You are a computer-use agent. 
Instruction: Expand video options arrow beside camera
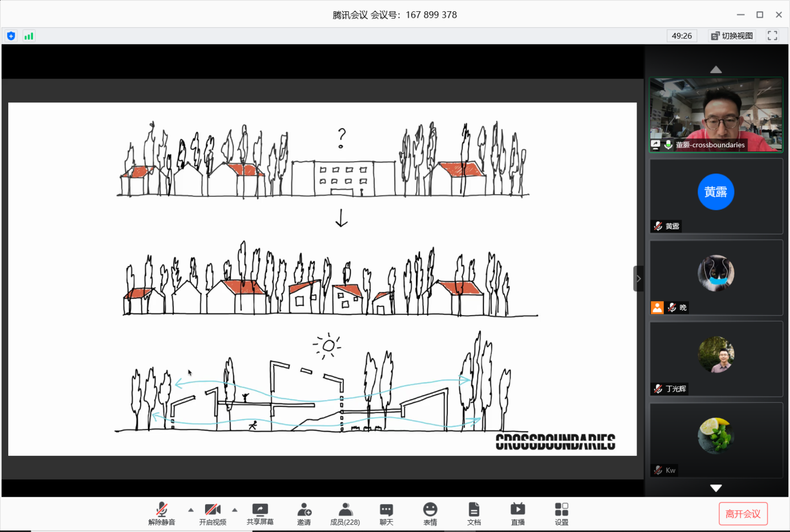pyautogui.click(x=235, y=510)
